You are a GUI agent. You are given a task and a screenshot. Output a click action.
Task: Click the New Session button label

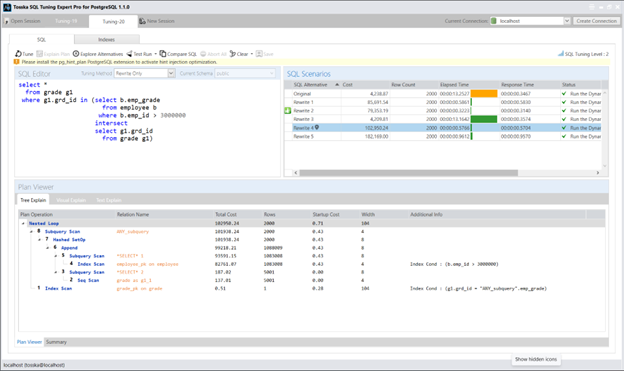point(161,21)
